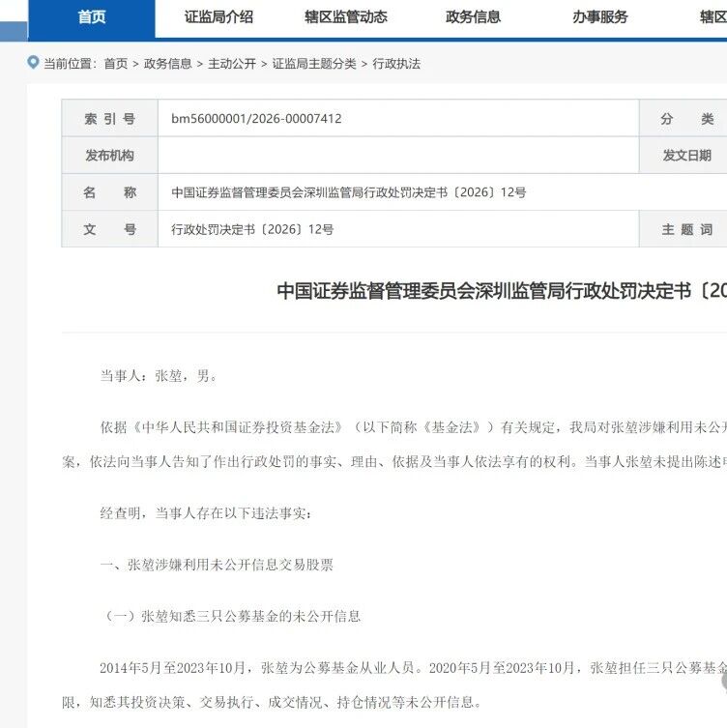Click the large bold document title heading
This screenshot has width=727, height=728.
click(x=502, y=291)
